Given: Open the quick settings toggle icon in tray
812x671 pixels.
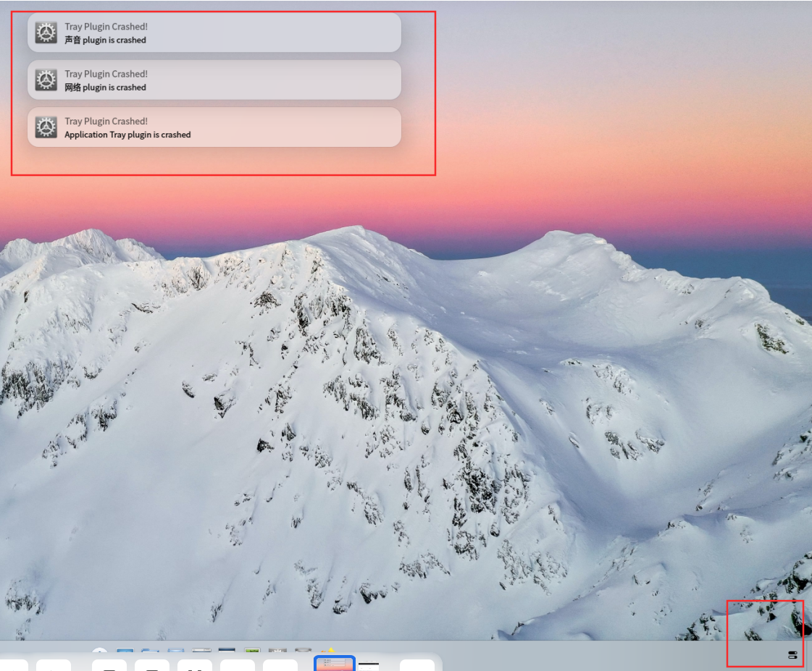Looking at the screenshot, I should 792,655.
